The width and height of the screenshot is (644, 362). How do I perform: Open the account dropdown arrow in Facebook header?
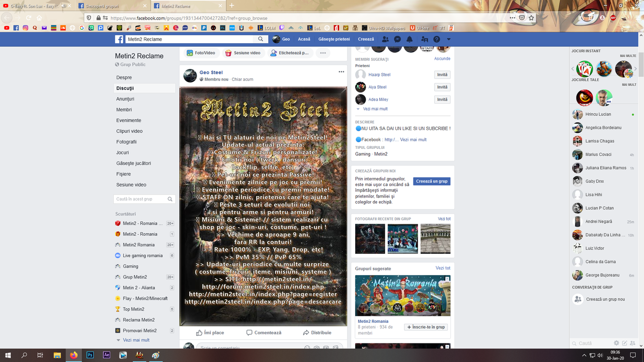coord(449,39)
